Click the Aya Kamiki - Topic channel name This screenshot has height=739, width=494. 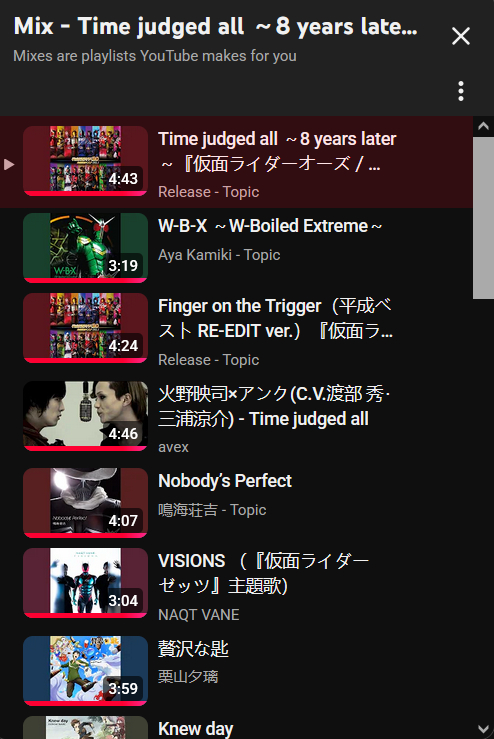point(219,255)
